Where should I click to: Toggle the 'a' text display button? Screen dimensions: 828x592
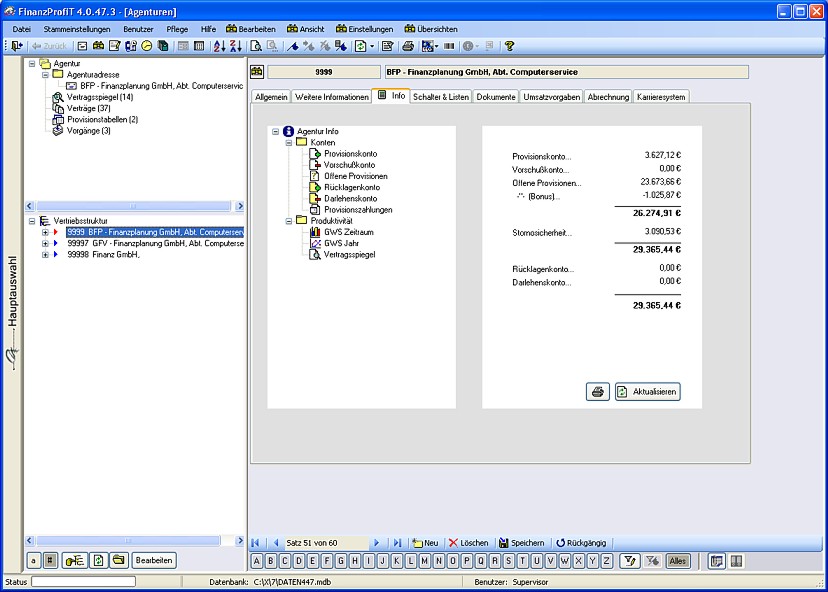(33, 561)
